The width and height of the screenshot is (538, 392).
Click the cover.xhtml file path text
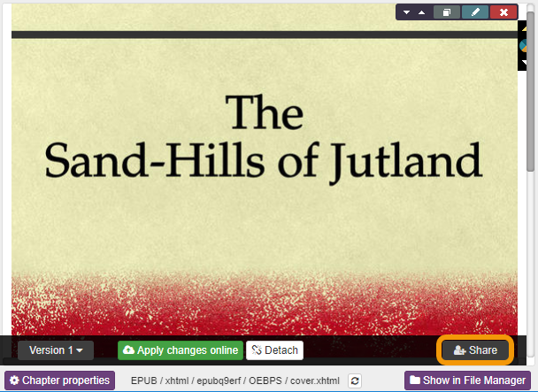coord(234,380)
